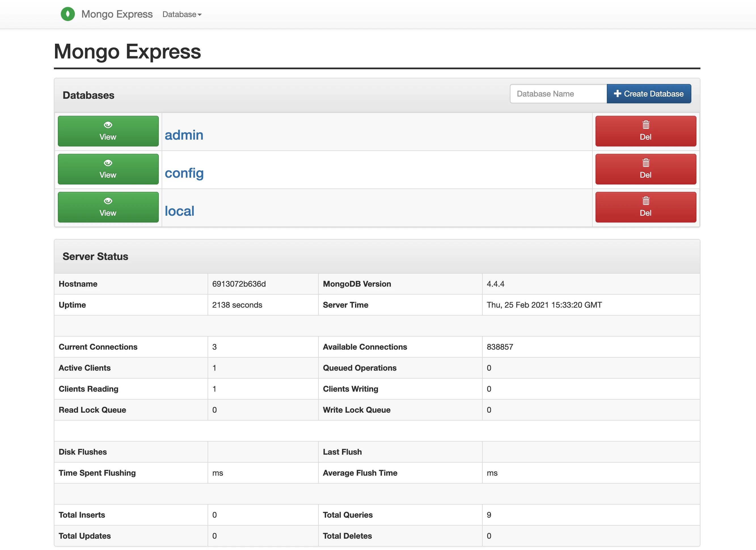This screenshot has width=756, height=550.
Task: Click the Mongo Express page heading
Action: click(127, 52)
